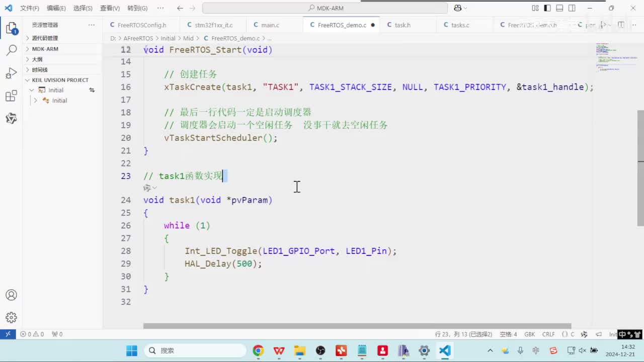Open the Run and Debug view
This screenshot has width=644, height=362.
coord(11,73)
